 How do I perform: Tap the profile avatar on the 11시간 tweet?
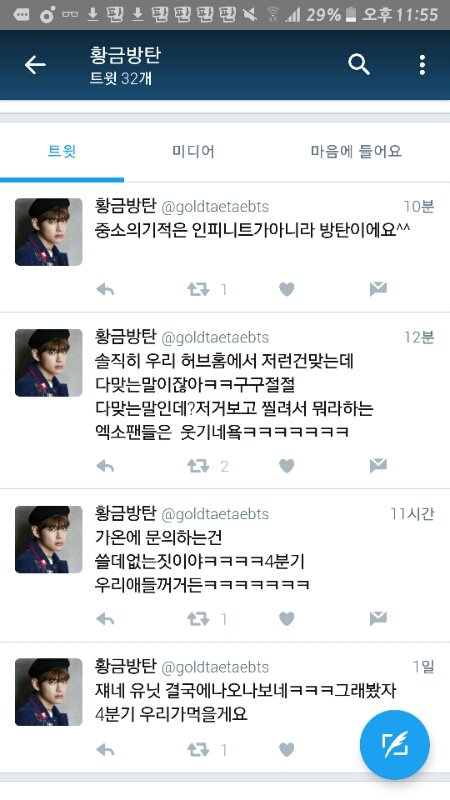click(x=48, y=539)
